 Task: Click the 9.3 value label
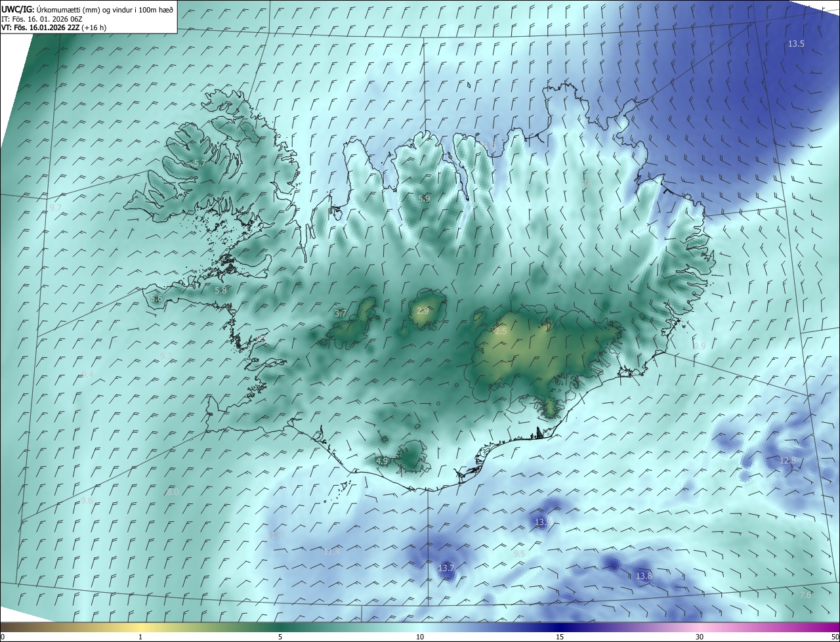(x=166, y=356)
